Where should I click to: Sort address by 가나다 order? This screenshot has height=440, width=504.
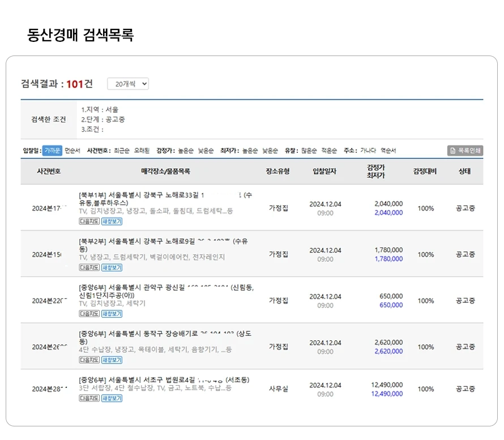368,151
